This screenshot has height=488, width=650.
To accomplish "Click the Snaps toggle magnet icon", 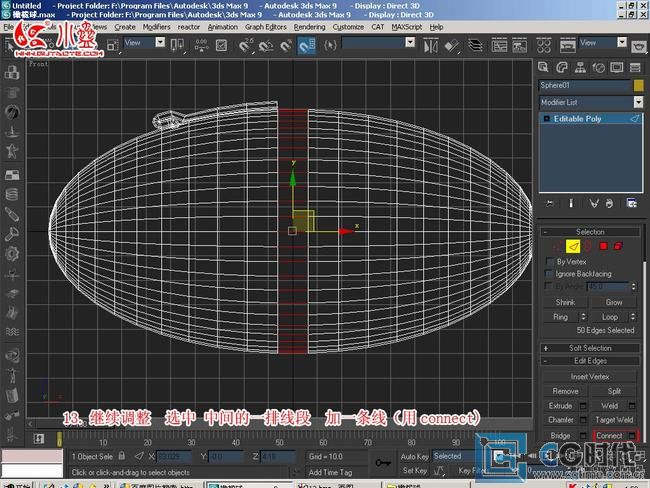I will pyautogui.click(x=245, y=45).
